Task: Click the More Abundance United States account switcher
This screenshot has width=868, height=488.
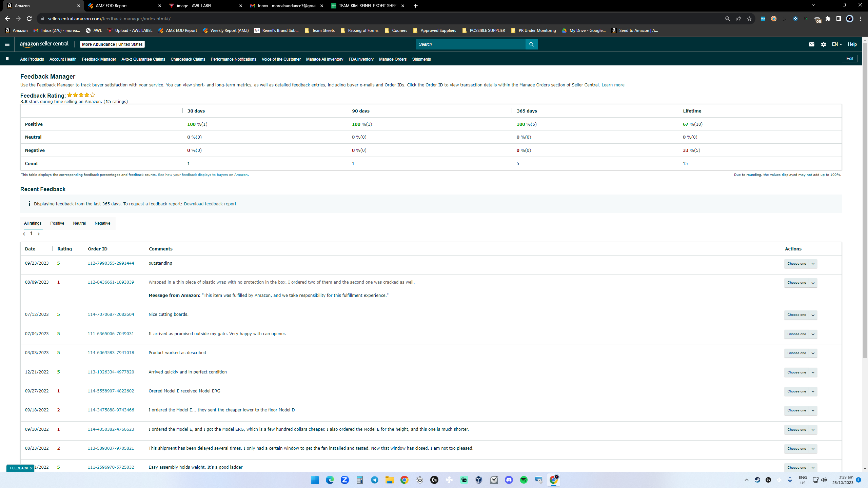Action: pyautogui.click(x=112, y=44)
